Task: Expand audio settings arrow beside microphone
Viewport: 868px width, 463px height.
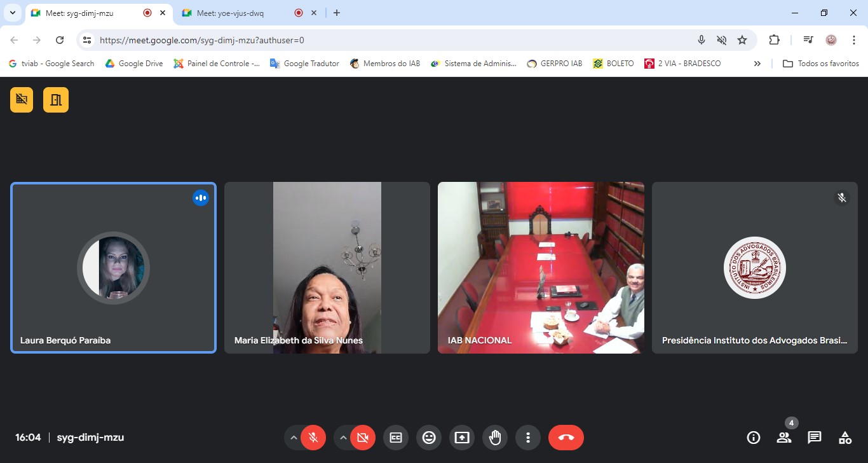Action: click(x=293, y=438)
